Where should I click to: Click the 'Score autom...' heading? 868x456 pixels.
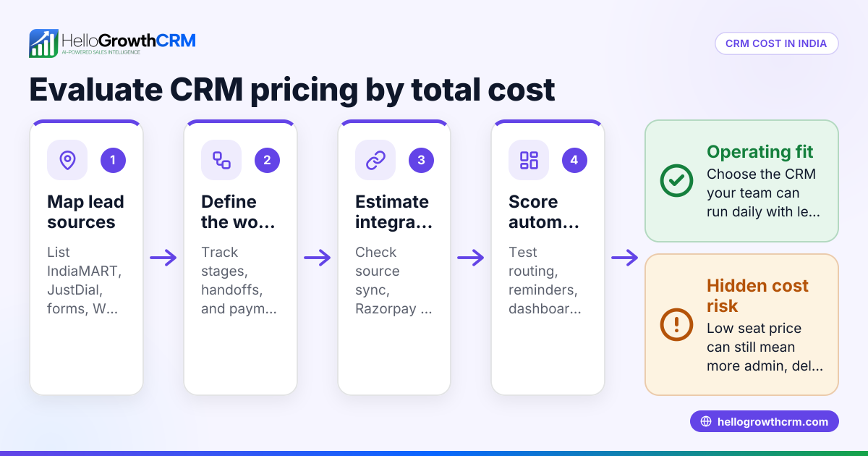pos(544,212)
